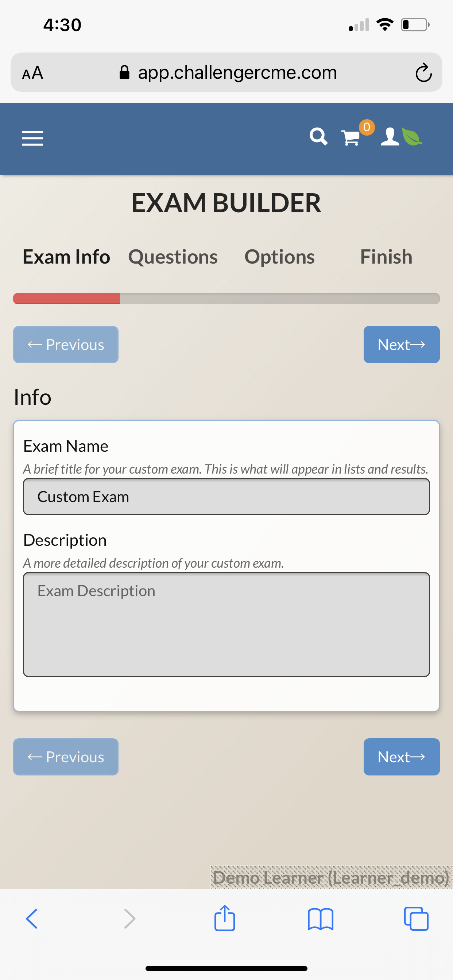
Task: Switch to the Questions step
Action: tap(173, 257)
